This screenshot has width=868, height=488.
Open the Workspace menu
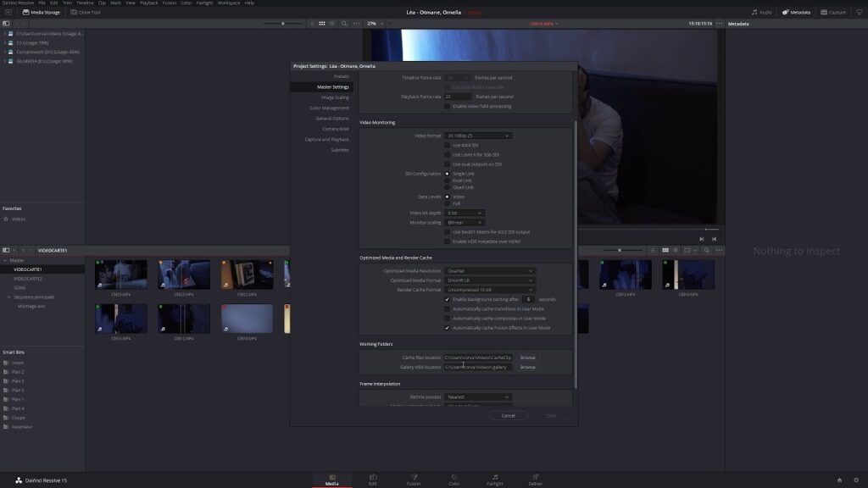click(229, 3)
